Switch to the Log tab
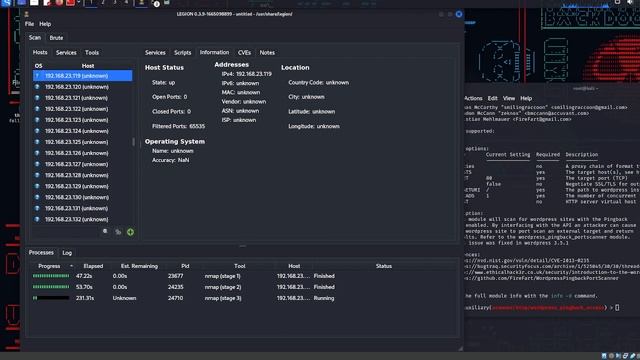640x360 pixels. pyautogui.click(x=67, y=253)
